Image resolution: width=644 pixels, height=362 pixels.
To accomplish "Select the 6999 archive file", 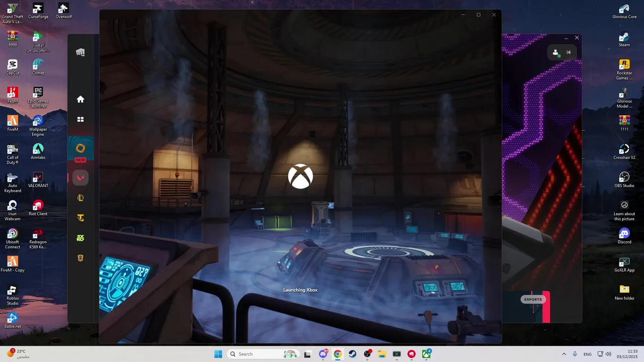I will pos(13,39).
